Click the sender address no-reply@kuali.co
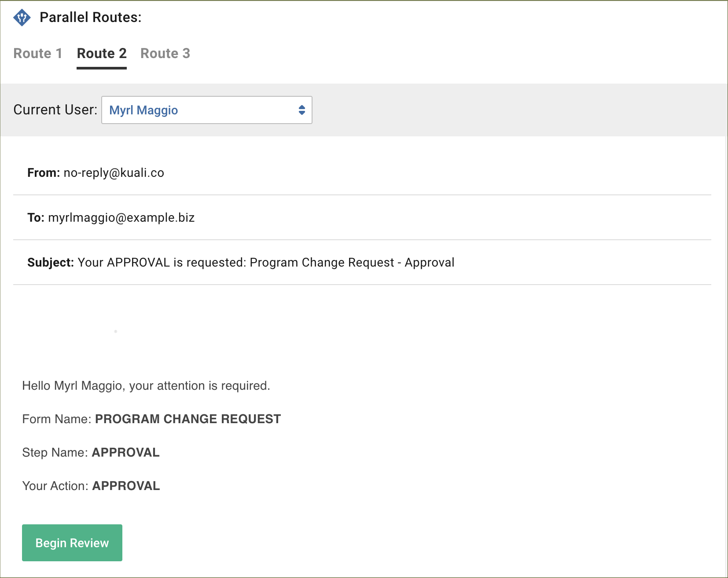Image resolution: width=728 pixels, height=578 pixels. click(114, 173)
